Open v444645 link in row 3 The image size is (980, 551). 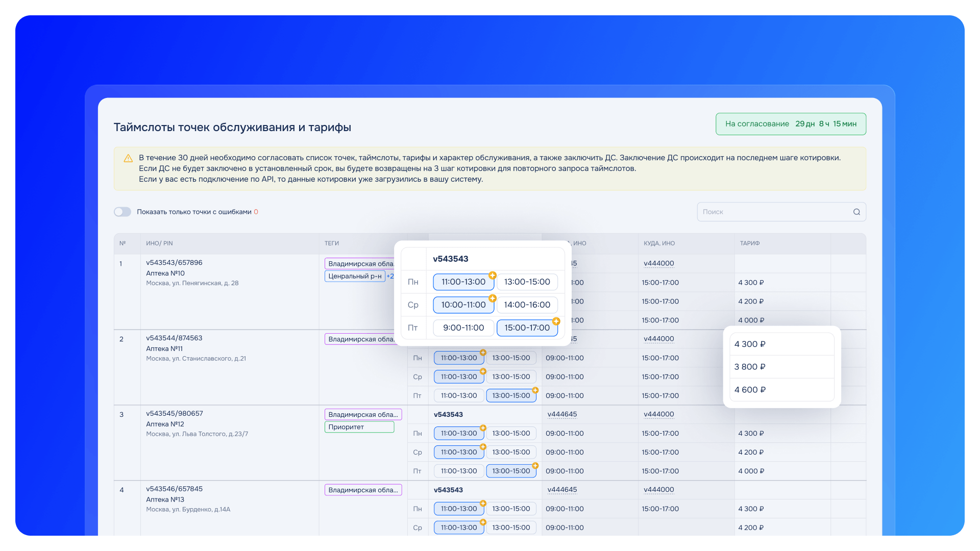(x=562, y=414)
